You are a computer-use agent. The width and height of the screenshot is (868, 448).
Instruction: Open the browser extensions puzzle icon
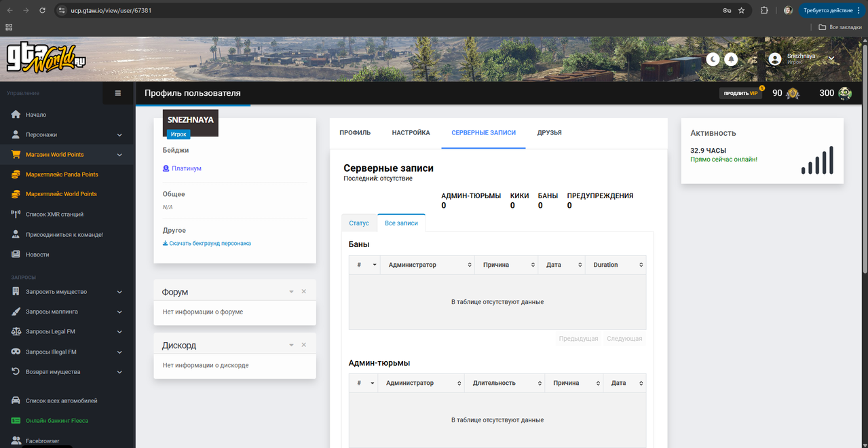coord(764,10)
